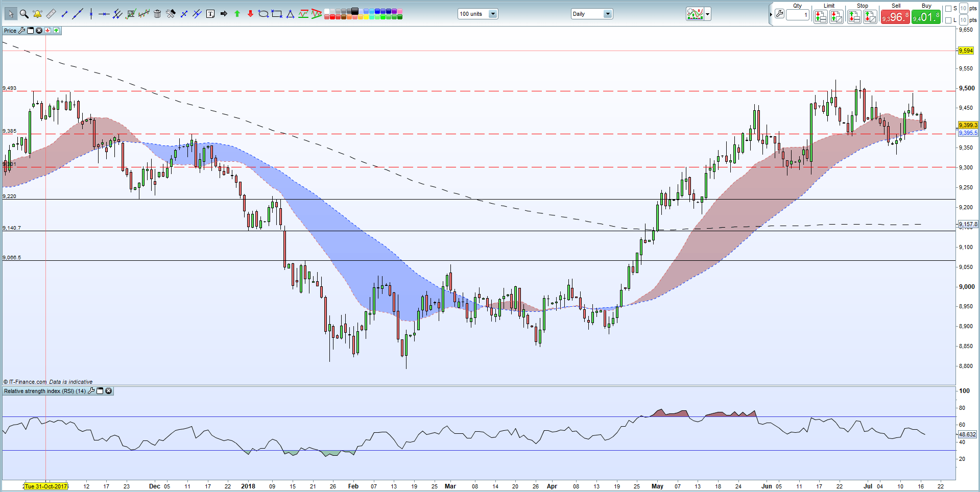Open RSI indicator wrench settings
Viewport: 980px width, 492px height.
91,391
